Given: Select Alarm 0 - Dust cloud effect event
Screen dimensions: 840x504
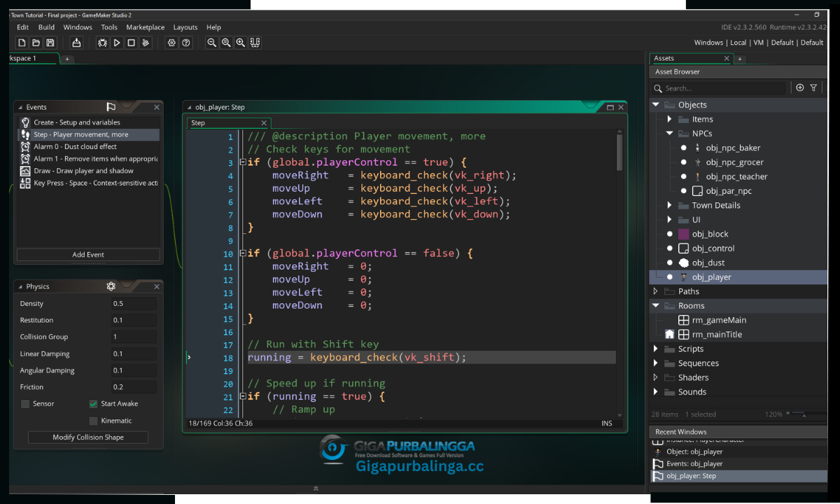Looking at the screenshot, I should point(89,146).
